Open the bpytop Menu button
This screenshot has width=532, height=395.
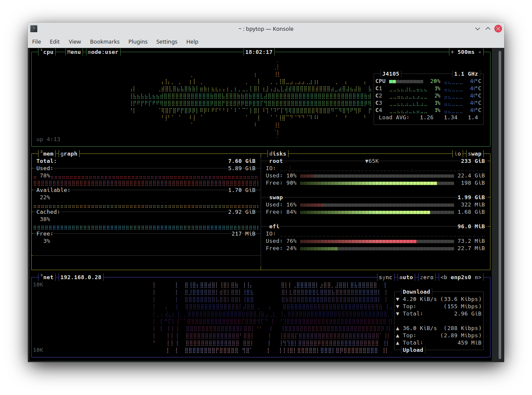click(x=74, y=52)
